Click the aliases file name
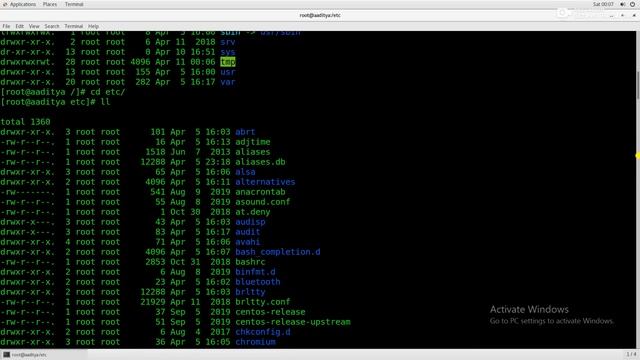The height and width of the screenshot is (360, 640). (x=253, y=152)
